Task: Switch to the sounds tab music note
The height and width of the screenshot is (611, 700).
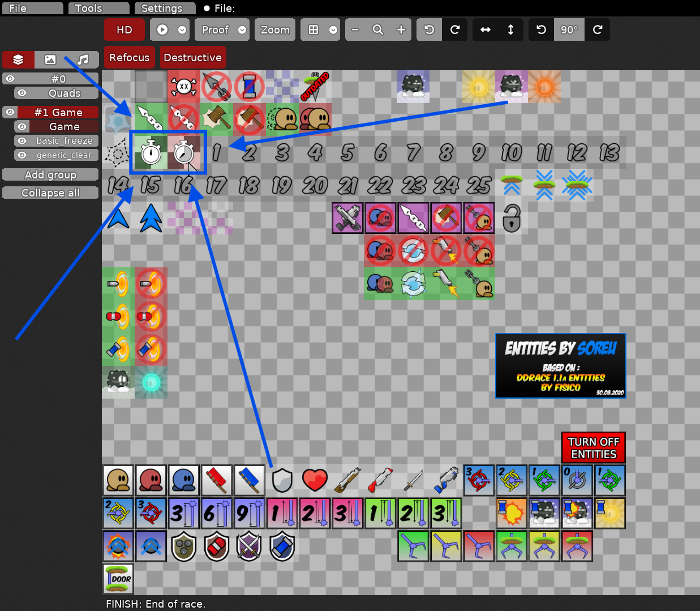Action: (83, 59)
